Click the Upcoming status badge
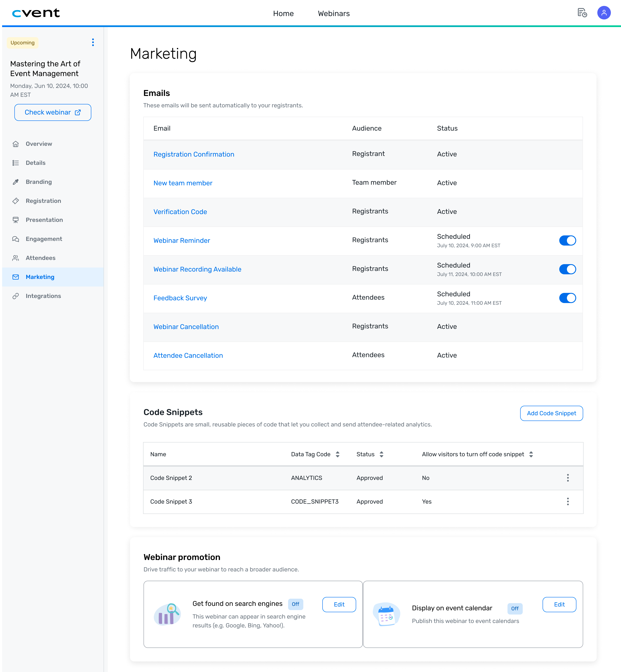This screenshot has height=672, width=621. point(23,43)
